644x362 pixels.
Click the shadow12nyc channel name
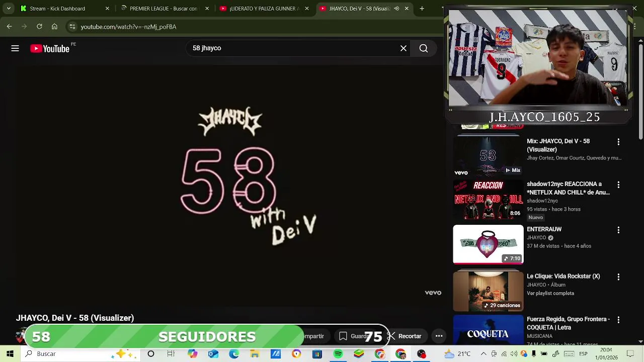(x=542, y=201)
